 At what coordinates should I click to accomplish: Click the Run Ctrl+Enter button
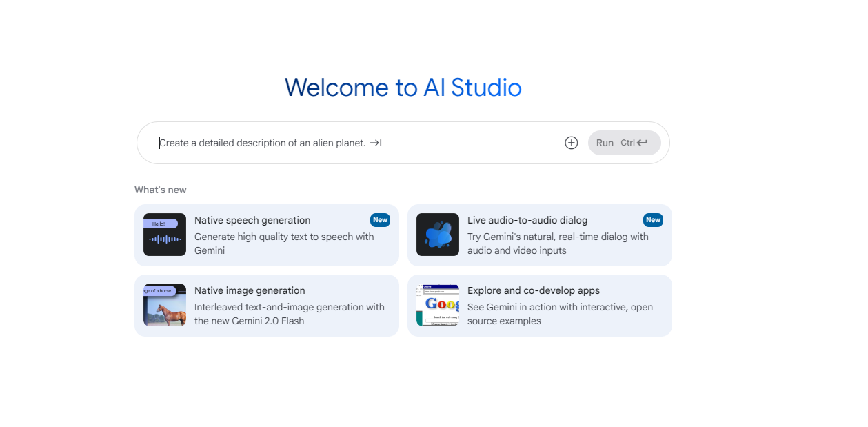624,143
